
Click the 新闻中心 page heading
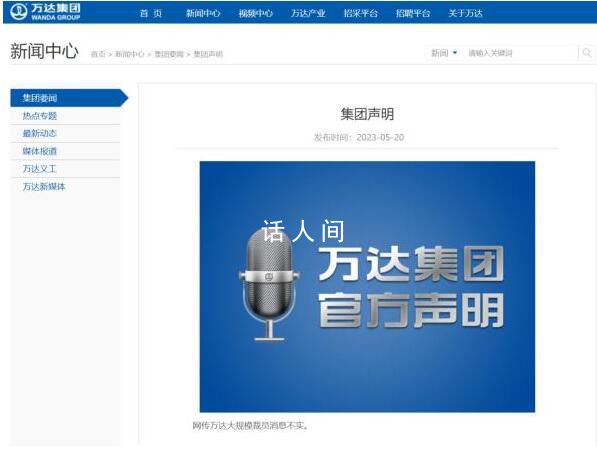pos(44,51)
